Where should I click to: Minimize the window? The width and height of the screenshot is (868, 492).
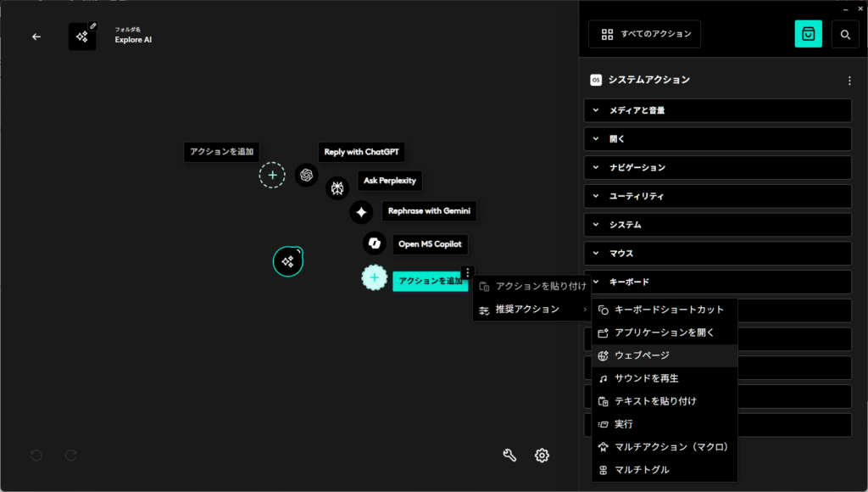[x=845, y=8]
